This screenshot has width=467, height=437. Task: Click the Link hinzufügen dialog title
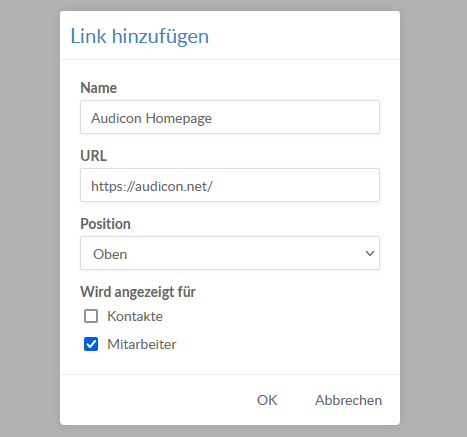pos(140,36)
